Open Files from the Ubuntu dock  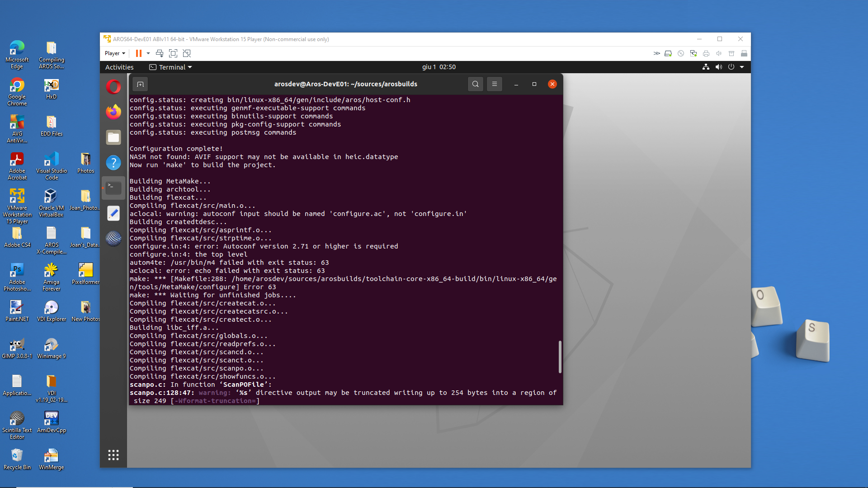point(113,137)
